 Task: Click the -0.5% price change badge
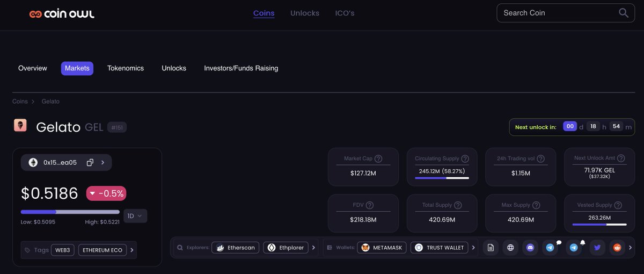point(106,193)
